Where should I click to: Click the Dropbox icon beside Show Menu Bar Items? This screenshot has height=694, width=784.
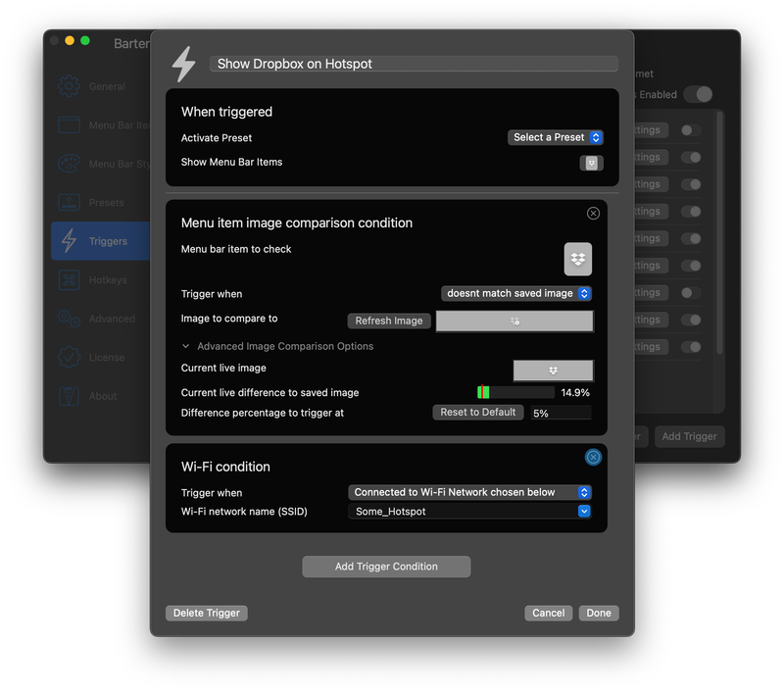(x=591, y=163)
